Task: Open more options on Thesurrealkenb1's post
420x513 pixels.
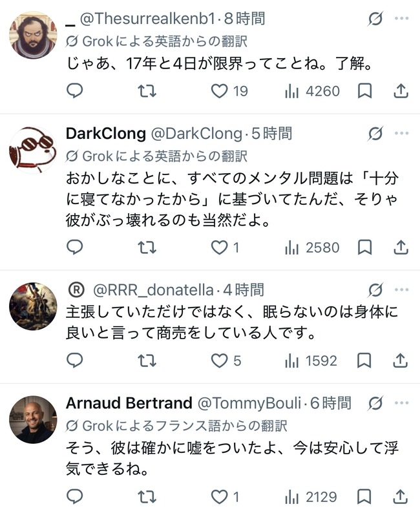Action: pyautogui.click(x=402, y=18)
